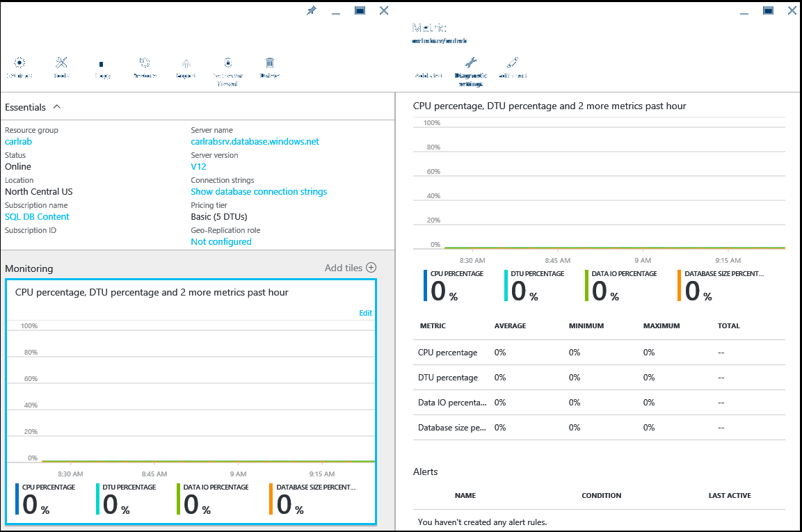Maximize the Metric blade
The height and width of the screenshot is (532, 802).
pyautogui.click(x=768, y=10)
